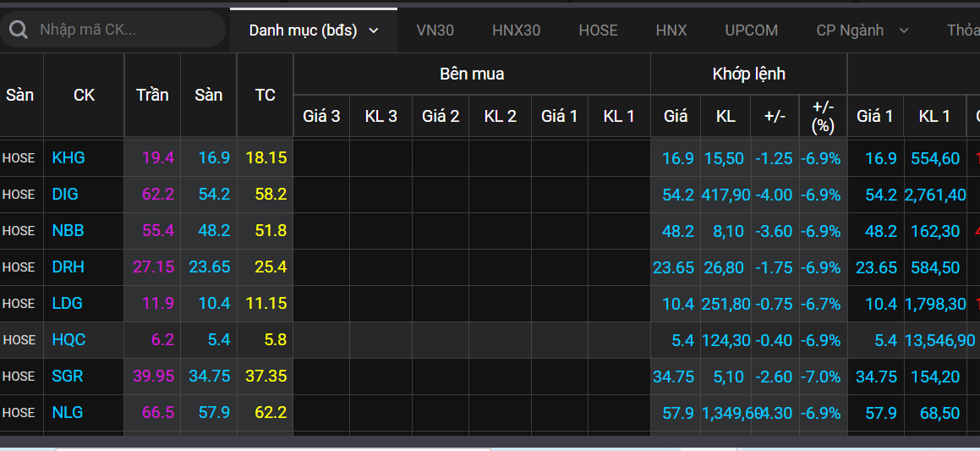Expand the Danh mục (bđs) dropdown arrow
Screen dimensions: 980x451
coord(373,31)
